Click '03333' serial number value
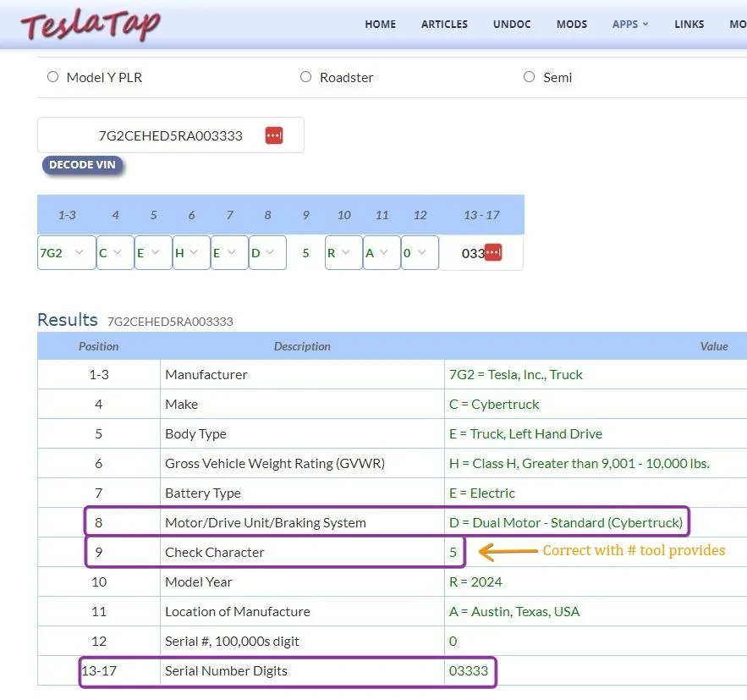 tap(469, 670)
